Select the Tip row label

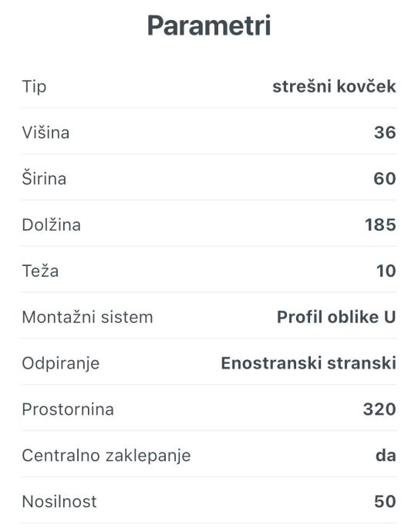(34, 87)
